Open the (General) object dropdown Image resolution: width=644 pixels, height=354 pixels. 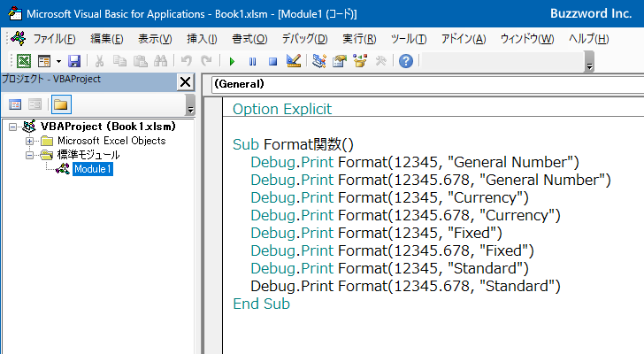(427, 84)
